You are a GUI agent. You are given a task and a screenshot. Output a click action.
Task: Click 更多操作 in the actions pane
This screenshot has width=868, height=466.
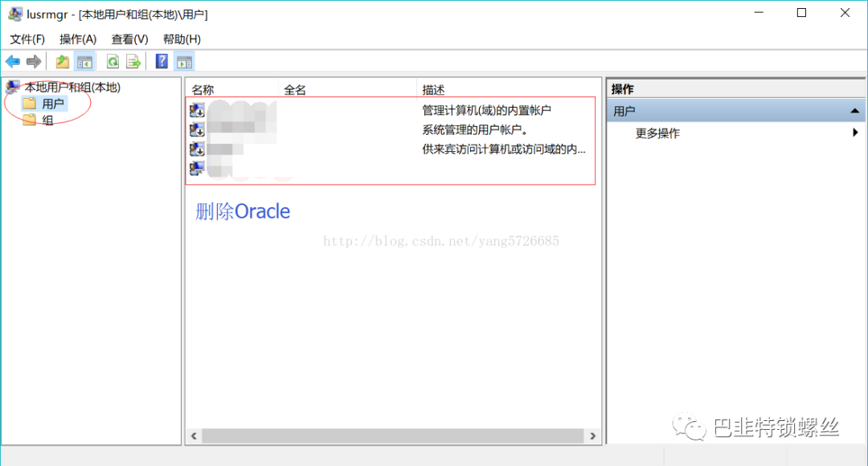pos(657,133)
